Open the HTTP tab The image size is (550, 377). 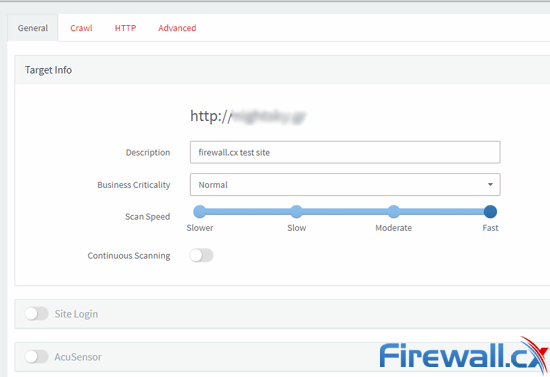click(125, 28)
